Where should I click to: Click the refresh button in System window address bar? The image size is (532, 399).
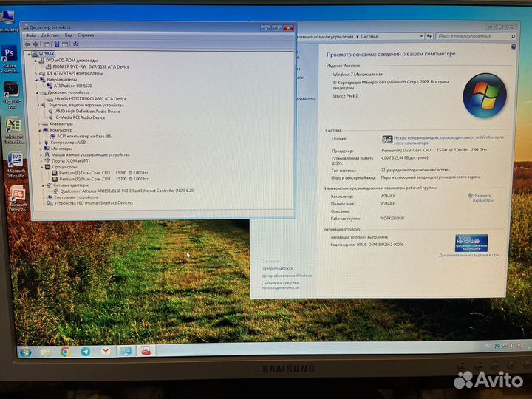tap(429, 36)
